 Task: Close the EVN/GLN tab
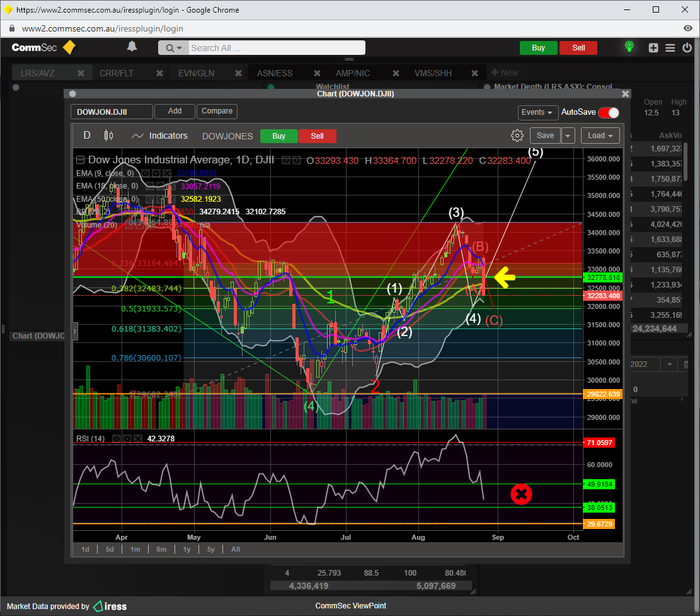coord(238,73)
